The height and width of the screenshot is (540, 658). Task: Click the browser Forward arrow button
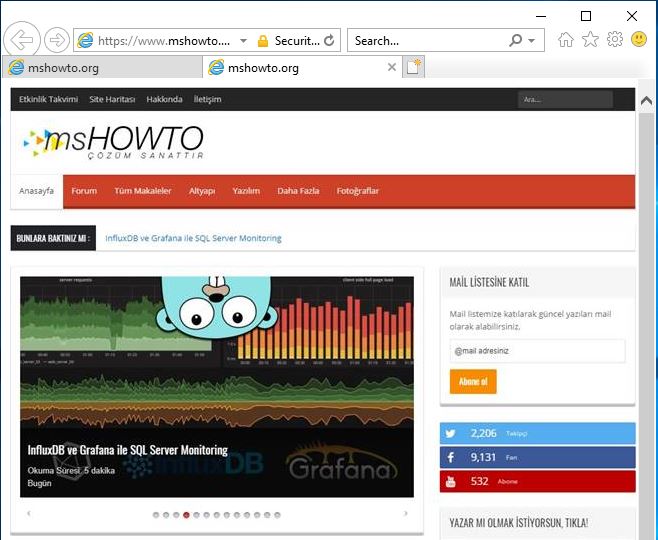(x=57, y=40)
